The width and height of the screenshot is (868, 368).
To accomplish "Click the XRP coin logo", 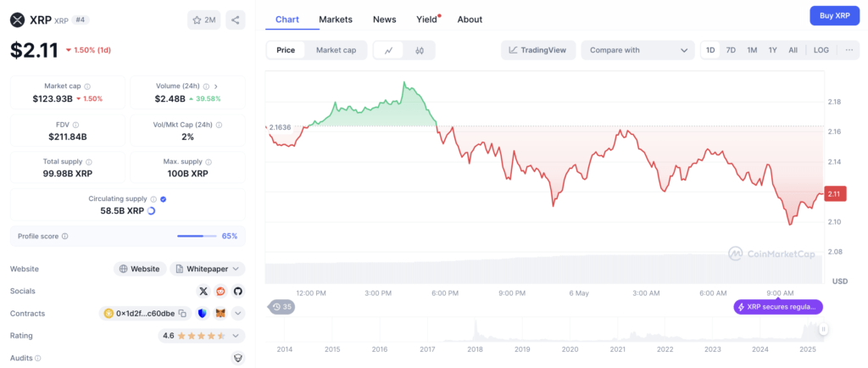I will click(18, 20).
